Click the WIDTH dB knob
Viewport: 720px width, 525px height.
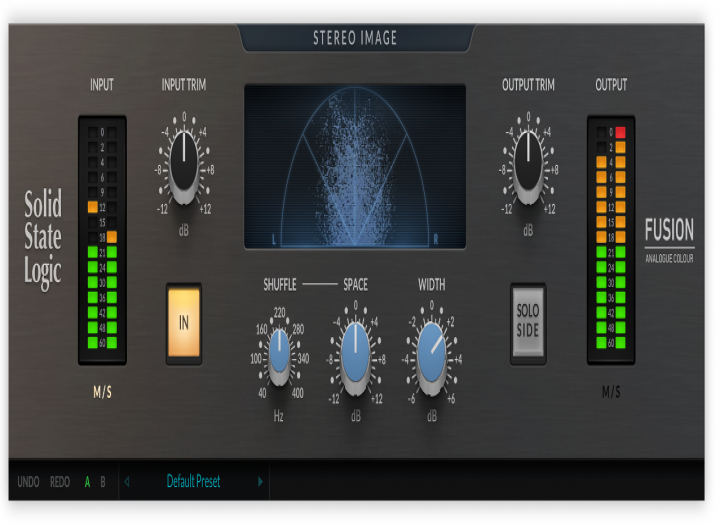coord(431,357)
